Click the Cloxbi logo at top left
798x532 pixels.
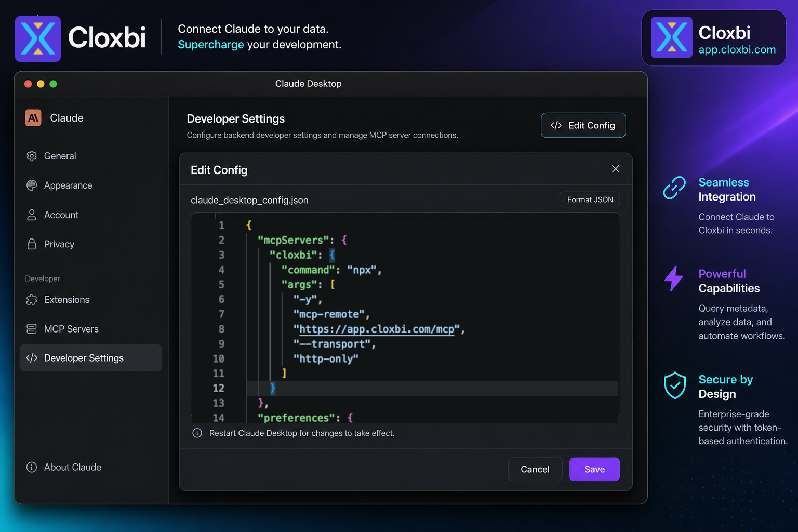click(x=38, y=39)
